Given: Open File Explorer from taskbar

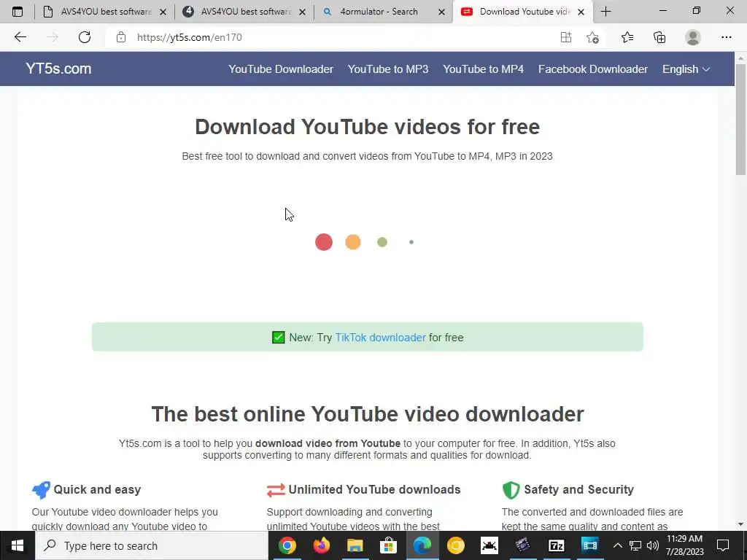Looking at the screenshot, I should (x=355, y=545).
